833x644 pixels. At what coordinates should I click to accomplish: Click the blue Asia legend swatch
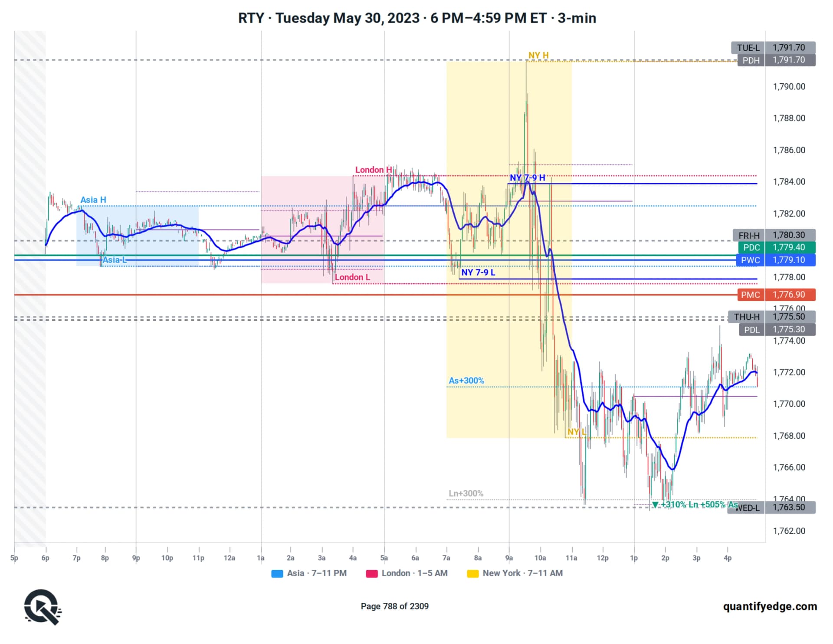click(x=277, y=573)
